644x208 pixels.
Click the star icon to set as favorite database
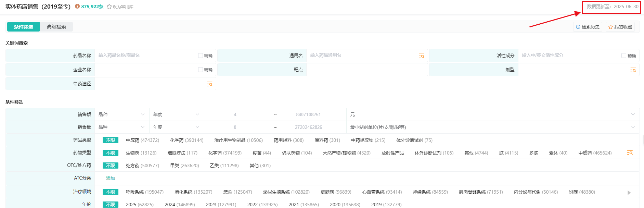pos(109,7)
